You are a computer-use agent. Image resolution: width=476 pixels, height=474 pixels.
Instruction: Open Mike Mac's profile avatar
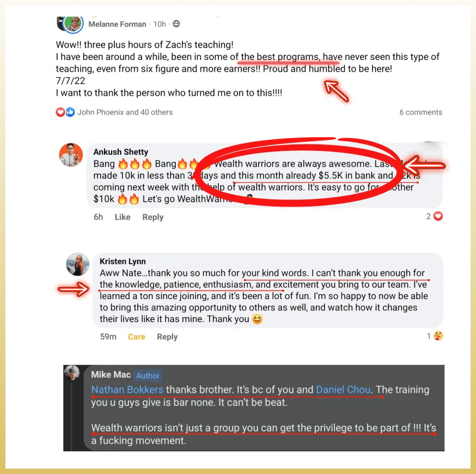72,373
